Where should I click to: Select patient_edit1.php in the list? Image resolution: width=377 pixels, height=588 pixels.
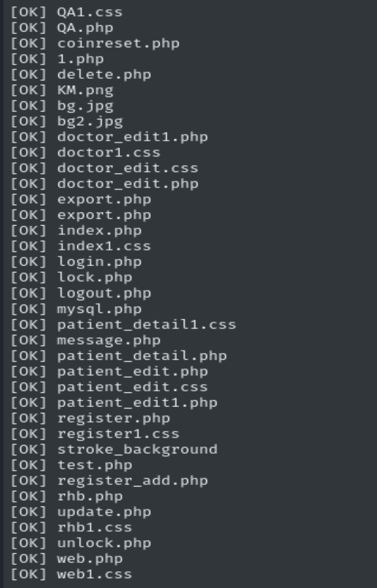tap(137, 403)
